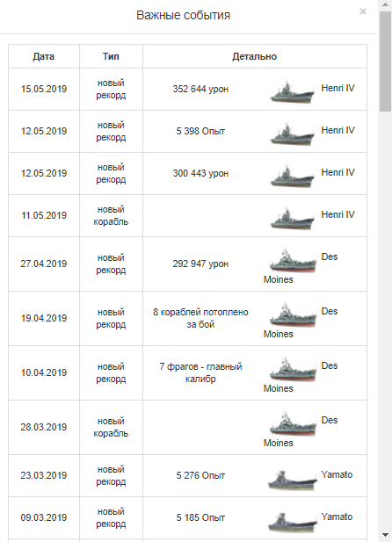Screen dimensions: 392x542
Task: Select the 352 644 урон record cell
Action: (200, 89)
